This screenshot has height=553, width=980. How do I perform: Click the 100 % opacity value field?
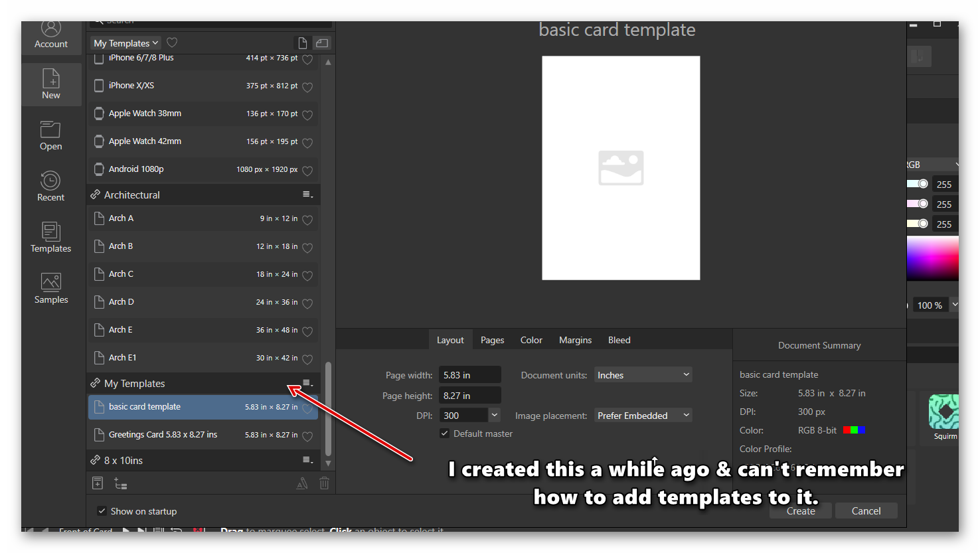(x=930, y=305)
